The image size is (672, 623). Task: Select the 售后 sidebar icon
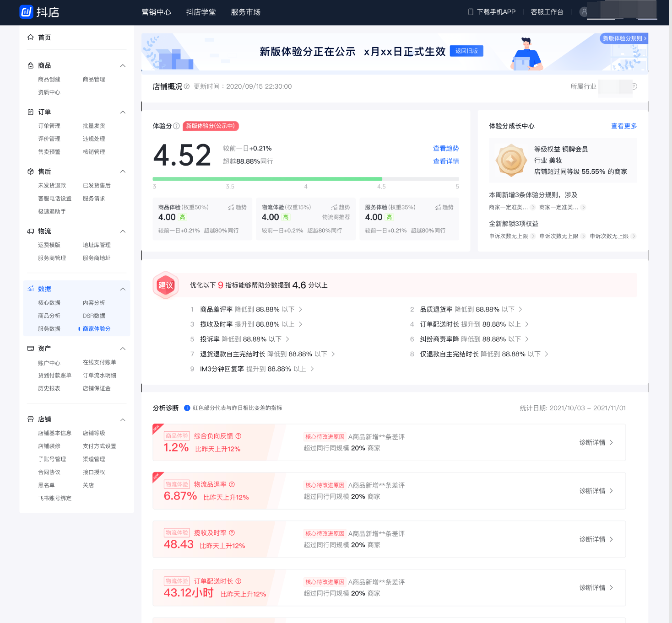pos(31,171)
